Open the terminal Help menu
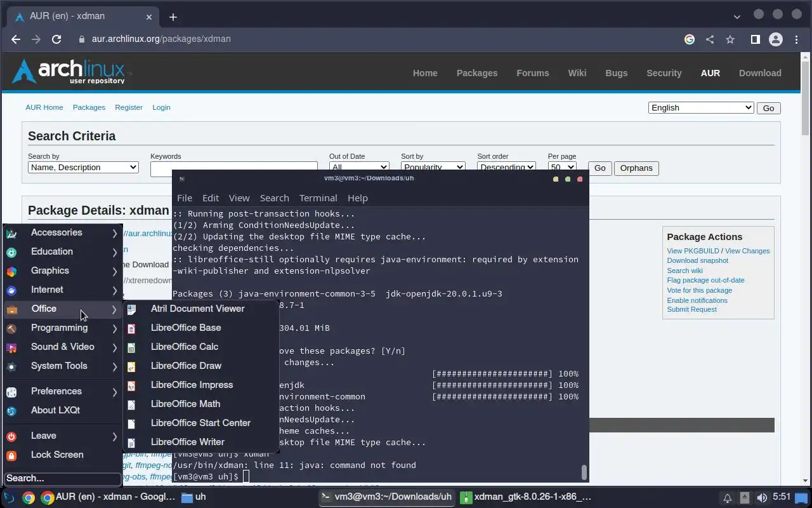Screen dimensions: 812x508 (x=357, y=198)
